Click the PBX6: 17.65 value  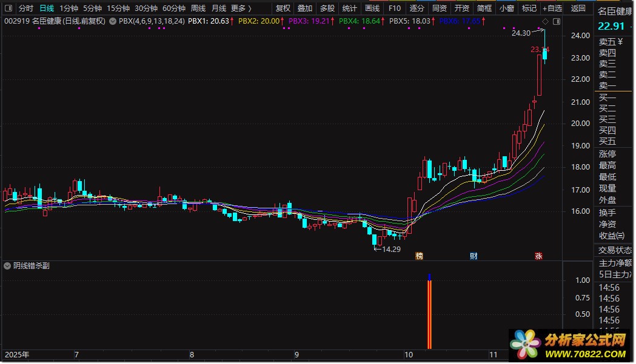tap(460, 21)
